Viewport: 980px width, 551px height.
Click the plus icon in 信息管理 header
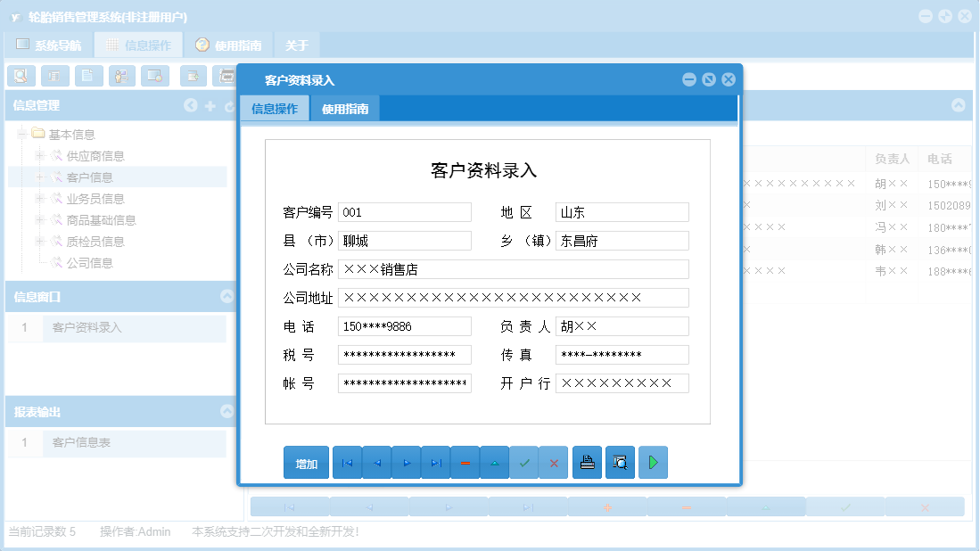(x=210, y=105)
